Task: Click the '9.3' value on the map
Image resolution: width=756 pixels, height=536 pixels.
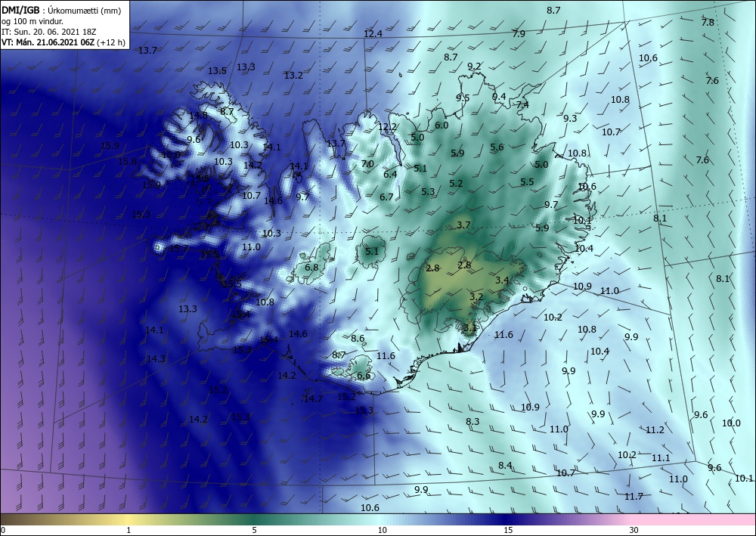Action: coord(570,118)
